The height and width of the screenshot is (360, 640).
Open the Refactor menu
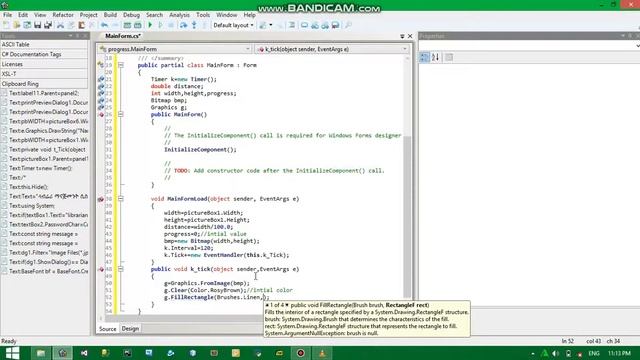tap(63, 15)
